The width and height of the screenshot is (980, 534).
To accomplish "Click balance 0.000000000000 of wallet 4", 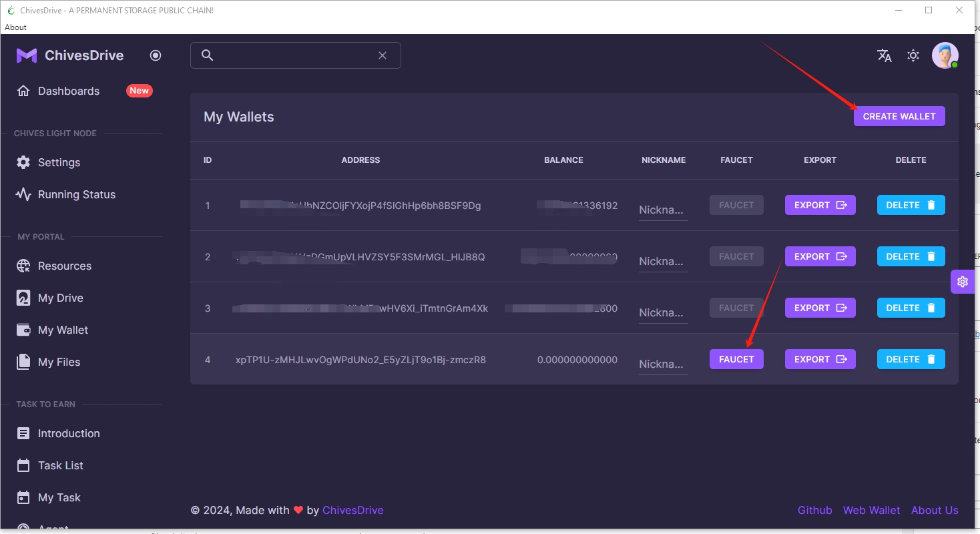I will [577, 360].
